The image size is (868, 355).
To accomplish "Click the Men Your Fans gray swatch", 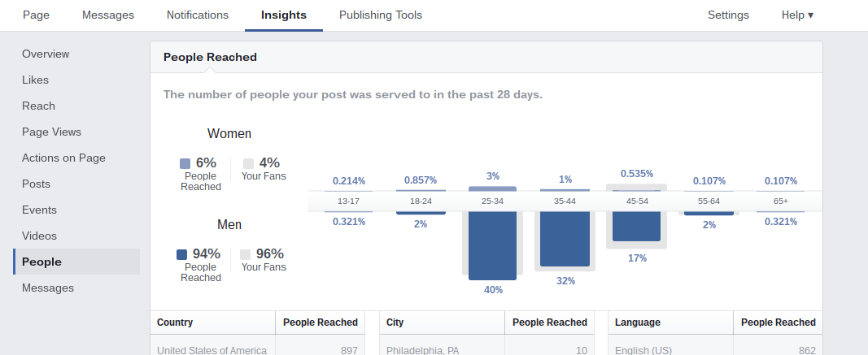I will coord(245,254).
